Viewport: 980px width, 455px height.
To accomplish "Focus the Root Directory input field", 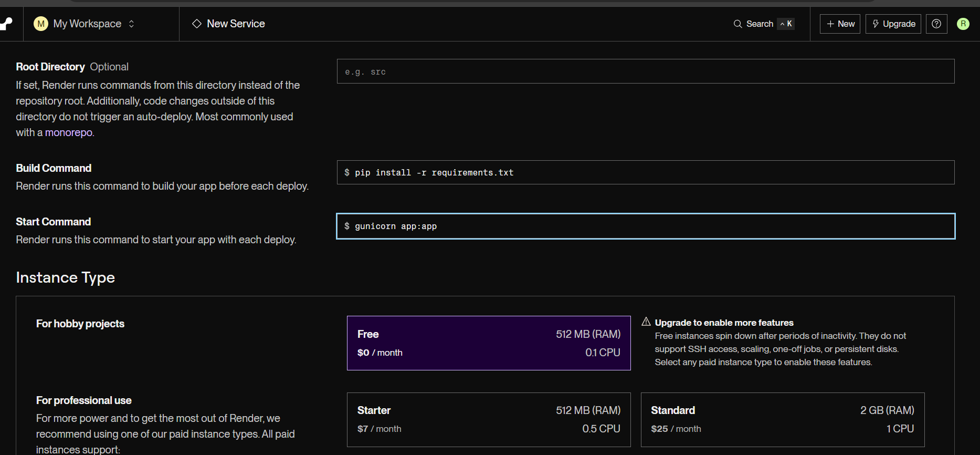I will click(x=646, y=71).
